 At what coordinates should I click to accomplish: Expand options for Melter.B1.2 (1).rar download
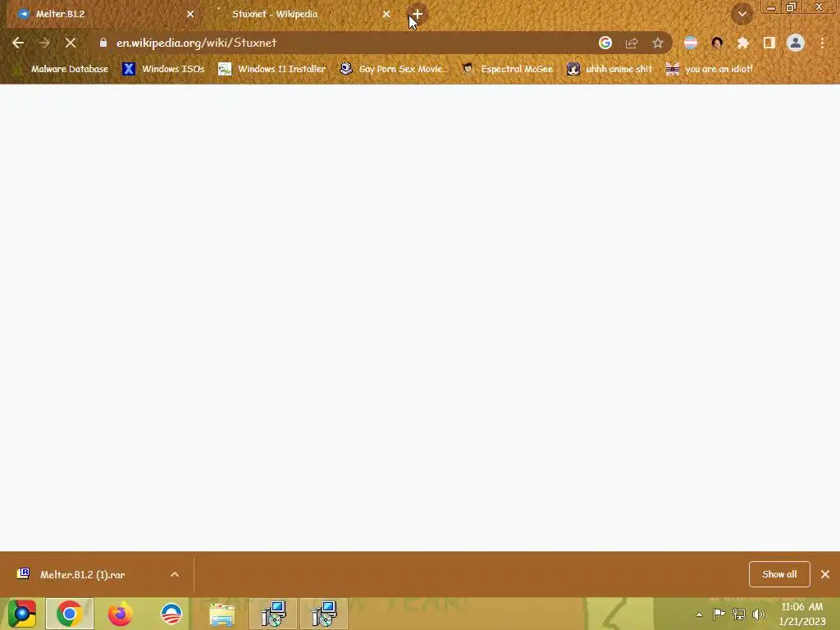(175, 574)
